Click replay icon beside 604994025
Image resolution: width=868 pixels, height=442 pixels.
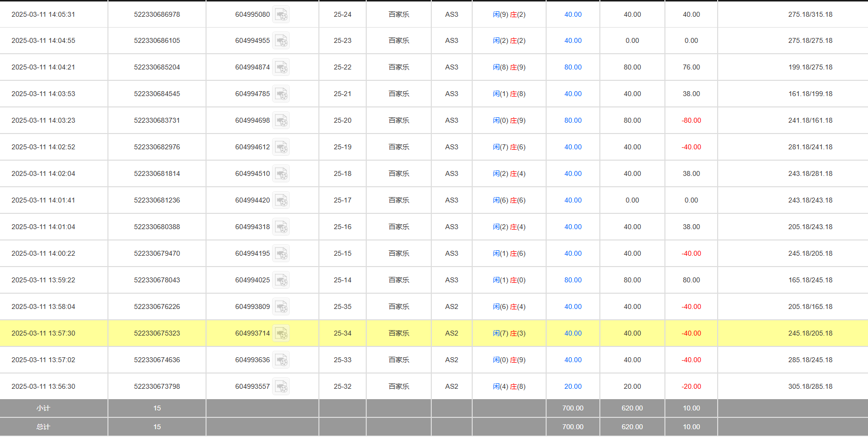pos(281,280)
